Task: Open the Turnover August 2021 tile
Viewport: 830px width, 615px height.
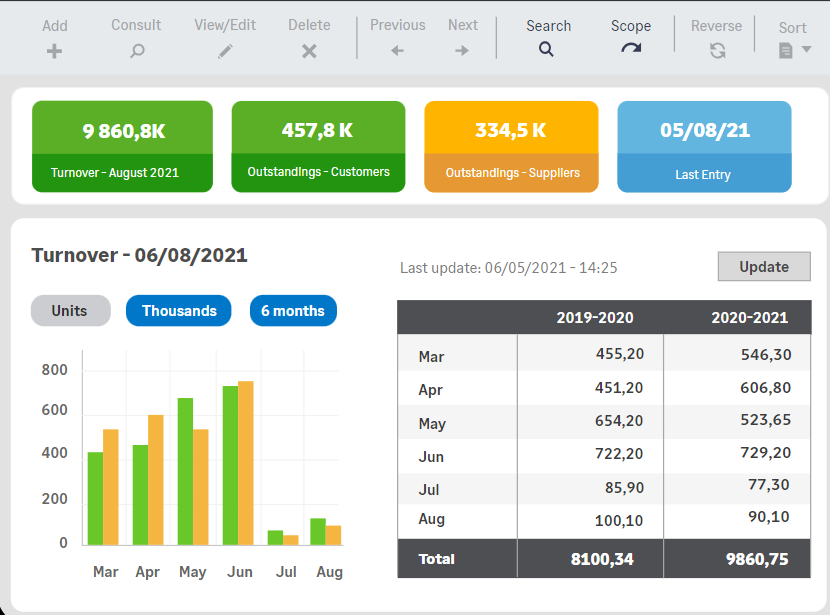Action: [x=122, y=147]
